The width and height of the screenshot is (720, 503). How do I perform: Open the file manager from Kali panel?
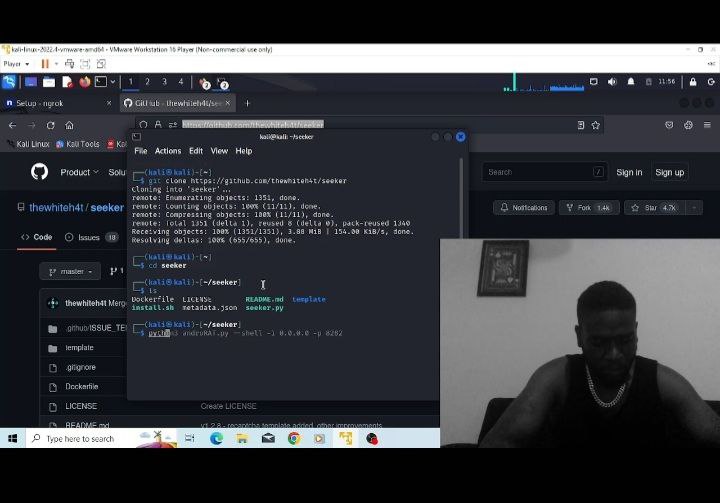tap(49, 82)
